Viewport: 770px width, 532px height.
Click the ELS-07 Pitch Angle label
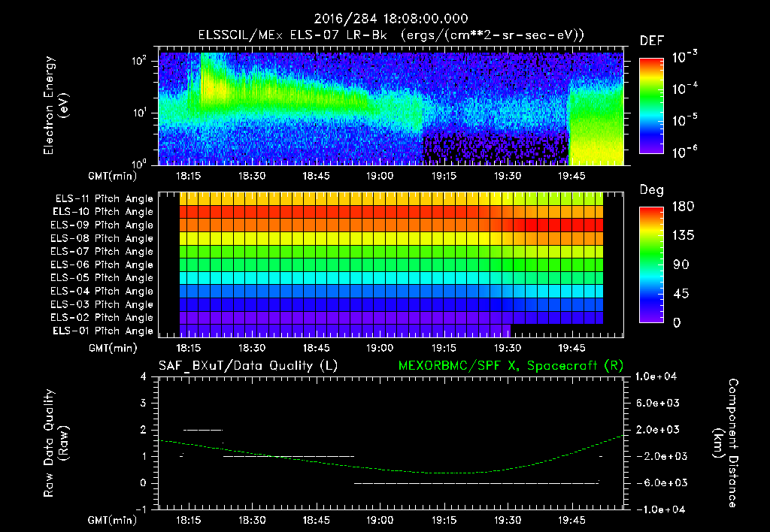102,251
